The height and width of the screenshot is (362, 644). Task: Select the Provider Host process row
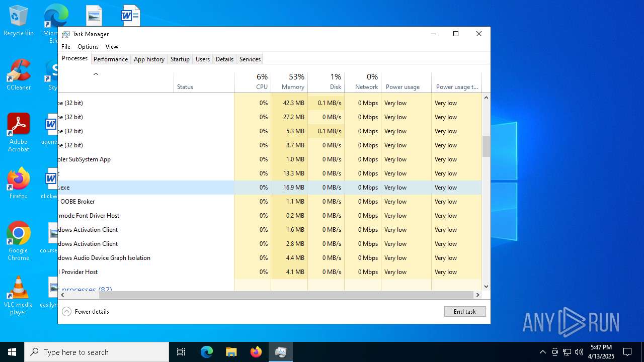point(270,272)
